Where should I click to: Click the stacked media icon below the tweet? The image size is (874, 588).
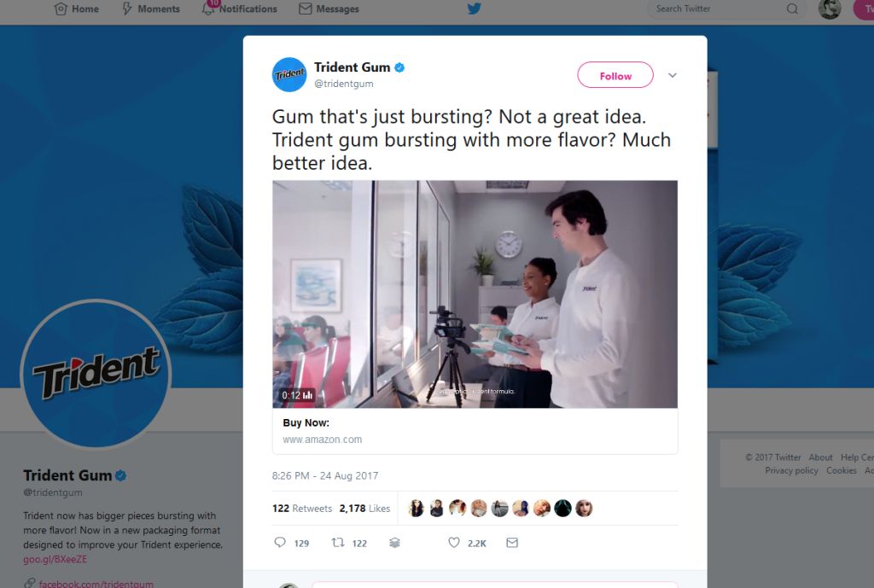coord(394,542)
